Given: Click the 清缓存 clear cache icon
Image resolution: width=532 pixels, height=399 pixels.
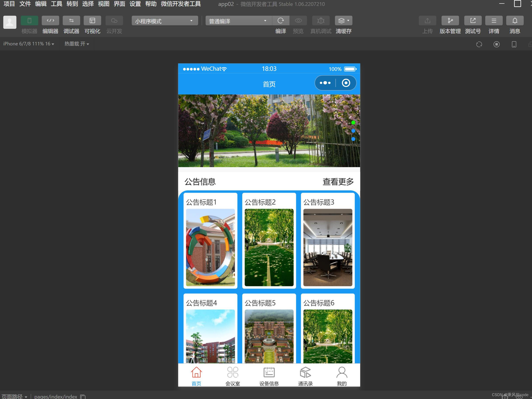Looking at the screenshot, I should point(342,21).
